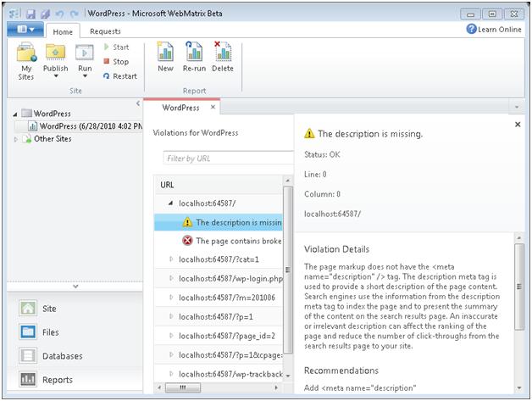Click the down chevron above workspace list
Screen dimensions: 532x401
click(x=75, y=287)
